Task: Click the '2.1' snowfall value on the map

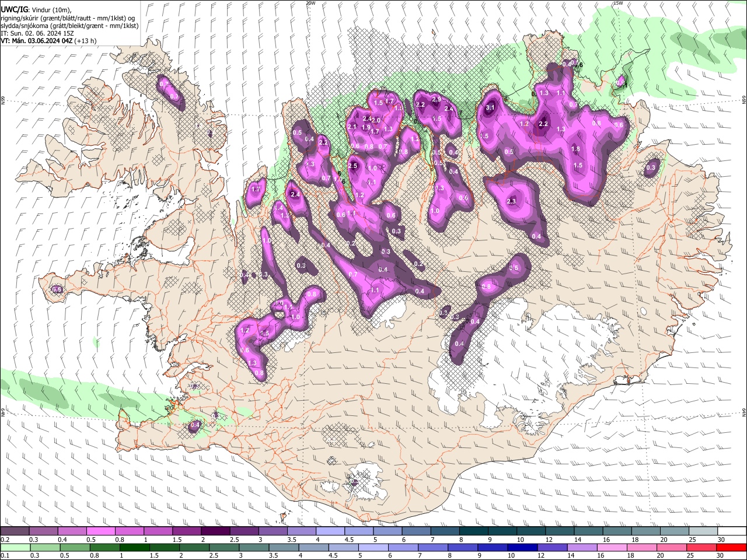Action: 352,127
